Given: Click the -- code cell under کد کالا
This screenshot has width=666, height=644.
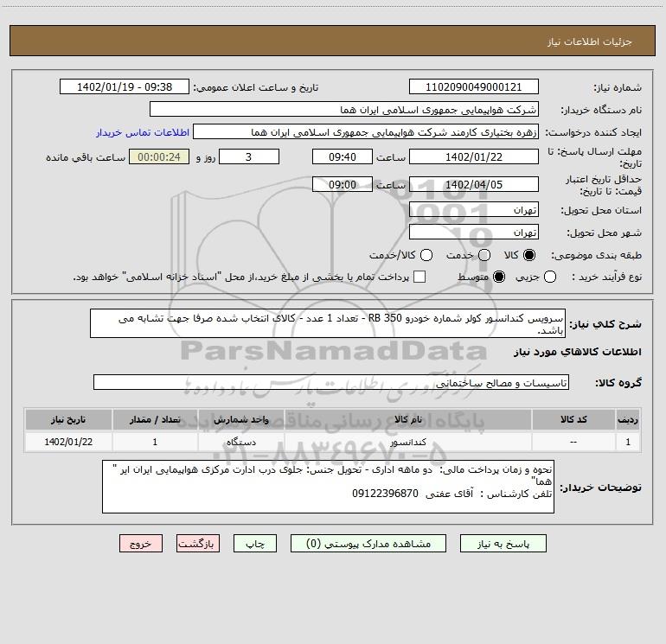Looking at the screenshot, I should coord(573,442).
